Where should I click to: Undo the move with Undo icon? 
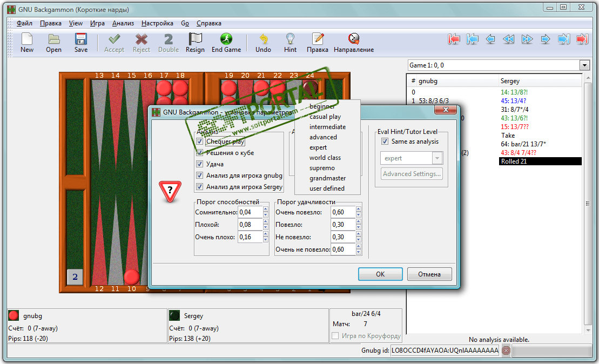click(x=263, y=39)
